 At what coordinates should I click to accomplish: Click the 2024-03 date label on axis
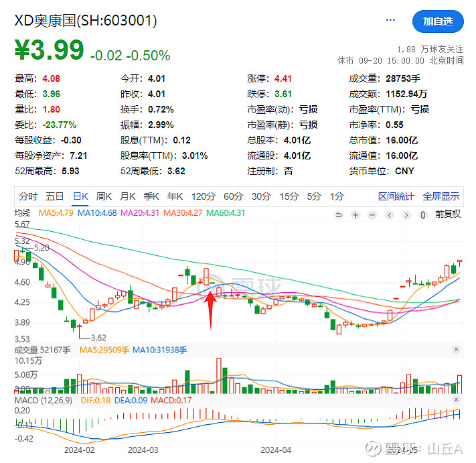143,450
